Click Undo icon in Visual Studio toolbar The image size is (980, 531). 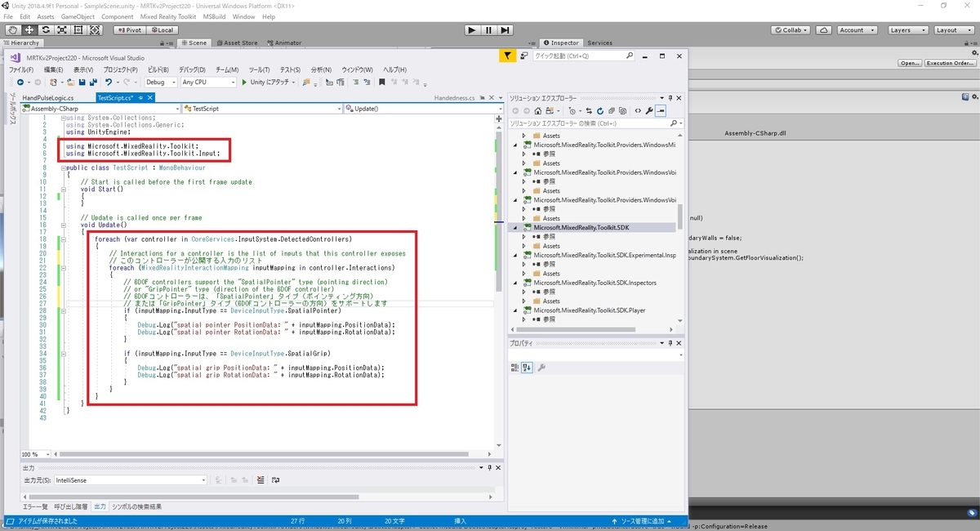pyautogui.click(x=108, y=82)
